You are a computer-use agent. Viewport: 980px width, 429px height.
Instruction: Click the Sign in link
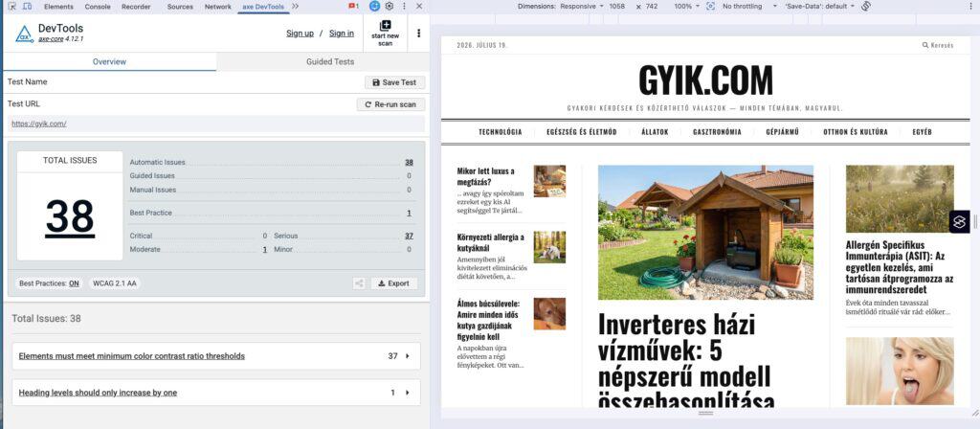click(x=342, y=34)
